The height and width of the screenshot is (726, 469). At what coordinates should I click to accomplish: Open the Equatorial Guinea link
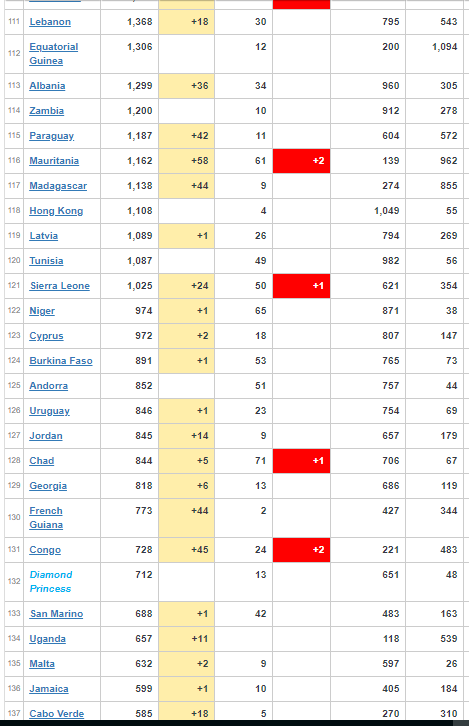coord(54,54)
